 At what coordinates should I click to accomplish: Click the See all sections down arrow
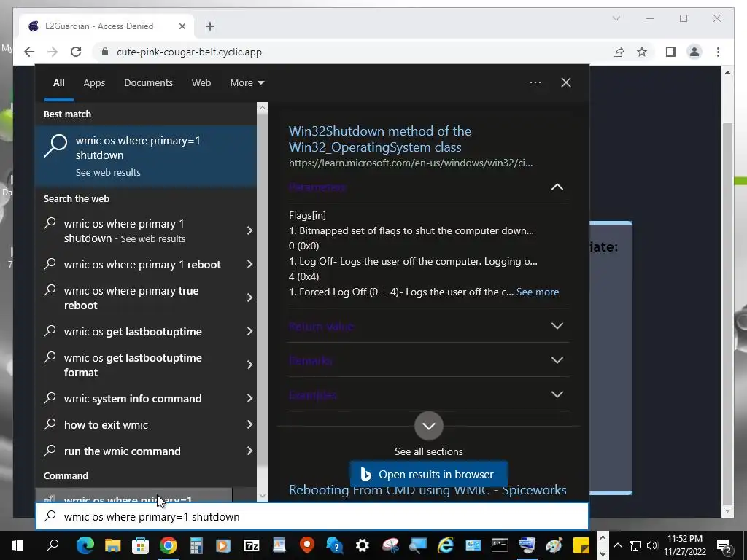[429, 426]
